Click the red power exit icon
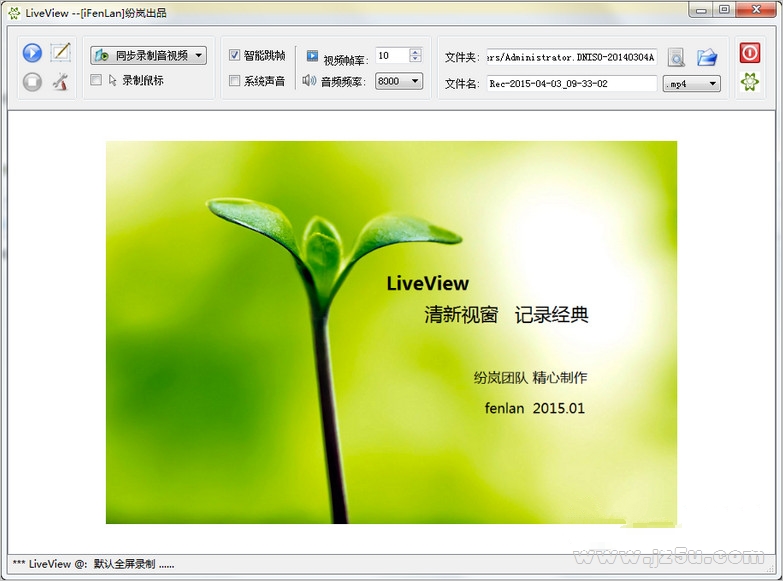Image resolution: width=783 pixels, height=581 pixels. (750, 53)
